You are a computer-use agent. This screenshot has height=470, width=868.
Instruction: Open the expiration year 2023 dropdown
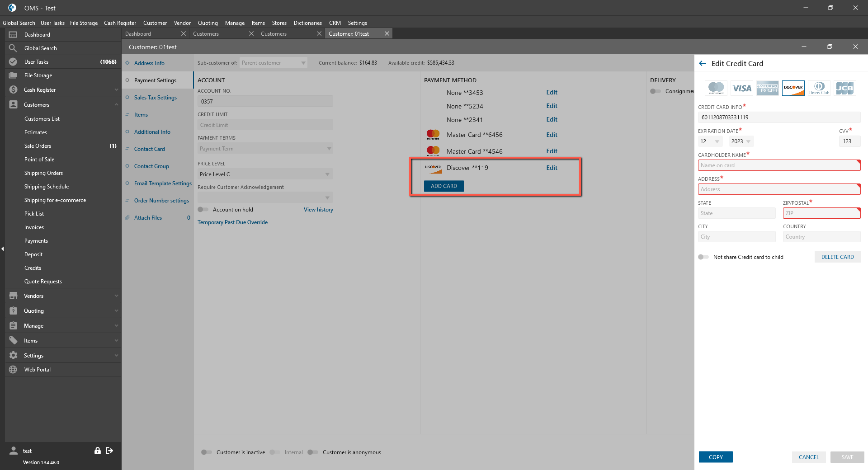click(x=741, y=141)
